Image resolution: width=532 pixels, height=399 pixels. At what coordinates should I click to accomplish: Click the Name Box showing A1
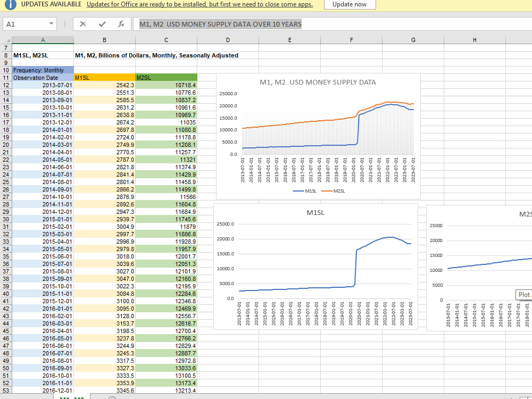pyautogui.click(x=26, y=24)
